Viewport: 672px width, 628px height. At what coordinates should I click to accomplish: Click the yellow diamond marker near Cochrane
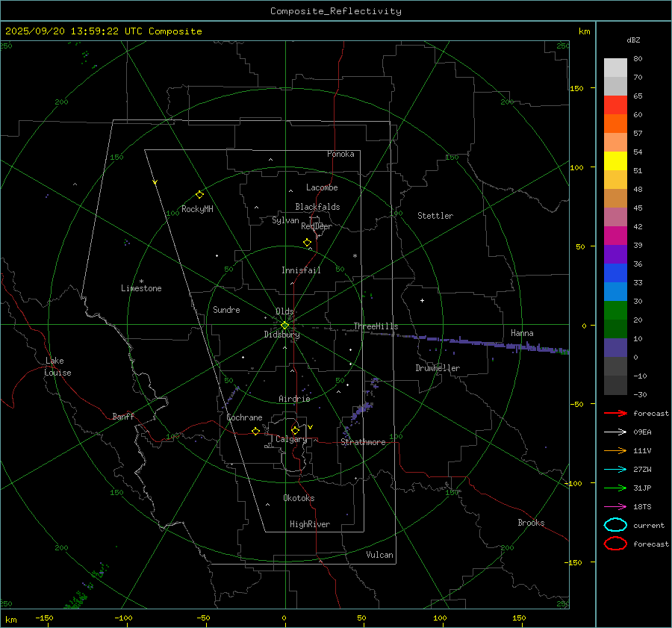255,432
